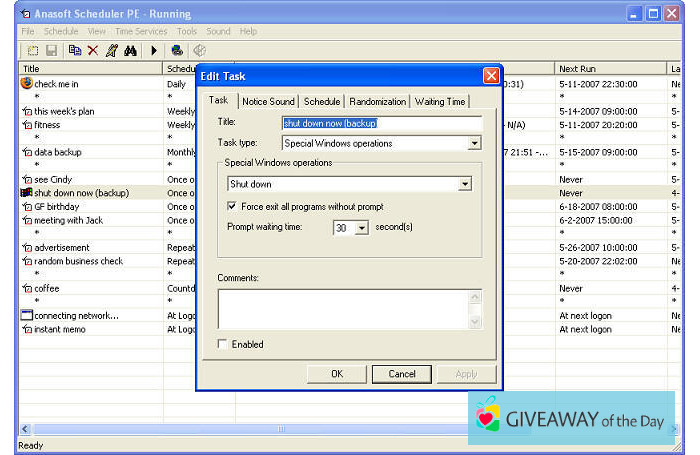
Task: Open the Task type dropdown
Action: click(474, 144)
